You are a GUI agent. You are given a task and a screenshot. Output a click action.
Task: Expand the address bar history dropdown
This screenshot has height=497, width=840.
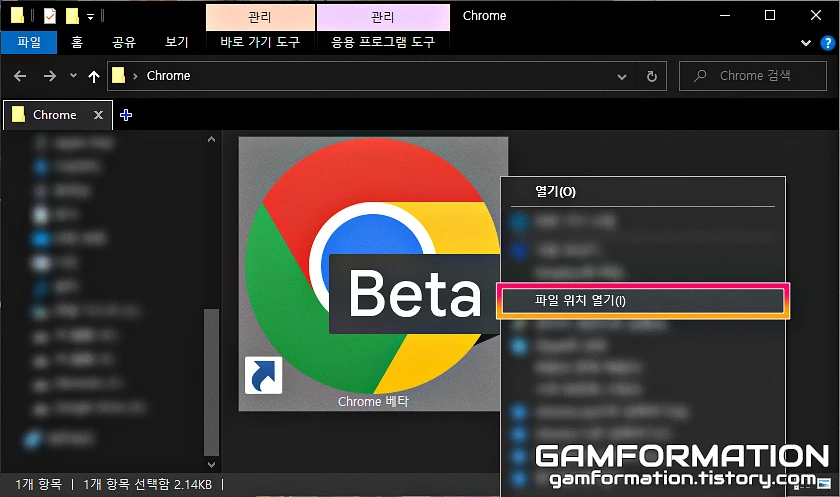(x=622, y=77)
